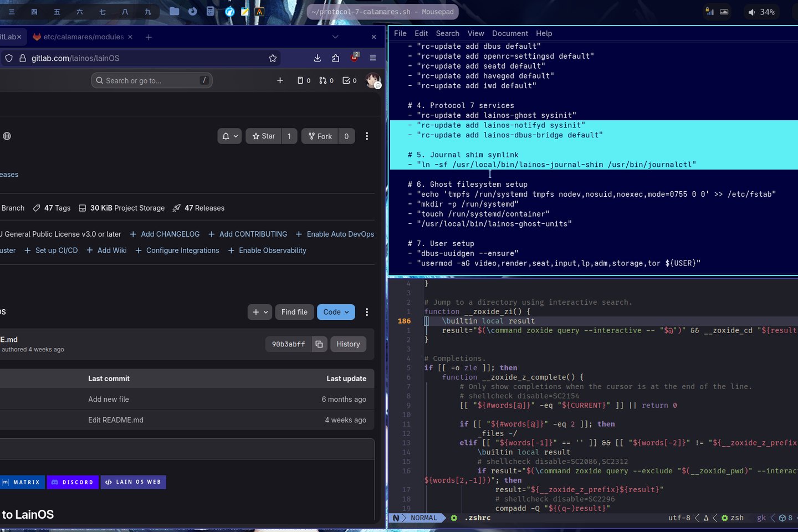
Task: Launch Firefox from the panel
Action: 192,11
